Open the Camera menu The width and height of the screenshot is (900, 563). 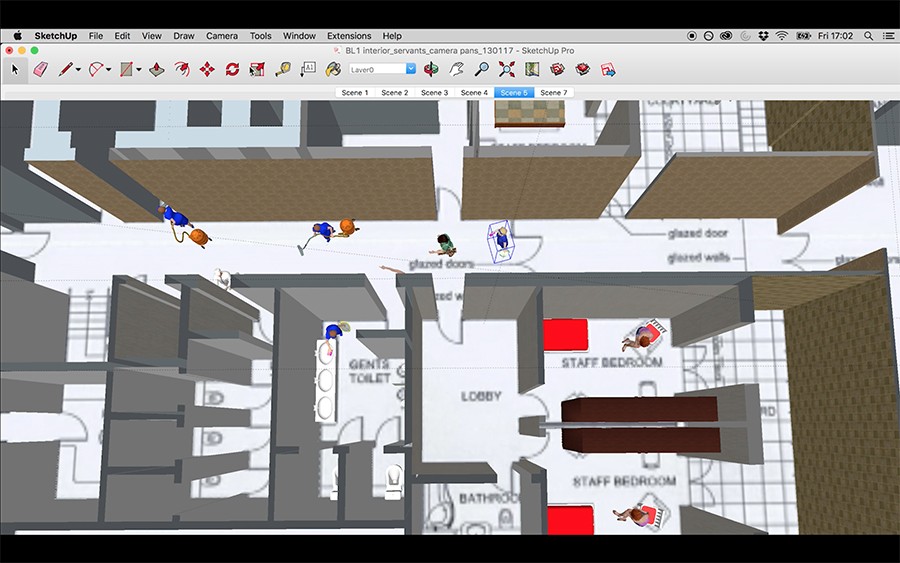pos(222,36)
